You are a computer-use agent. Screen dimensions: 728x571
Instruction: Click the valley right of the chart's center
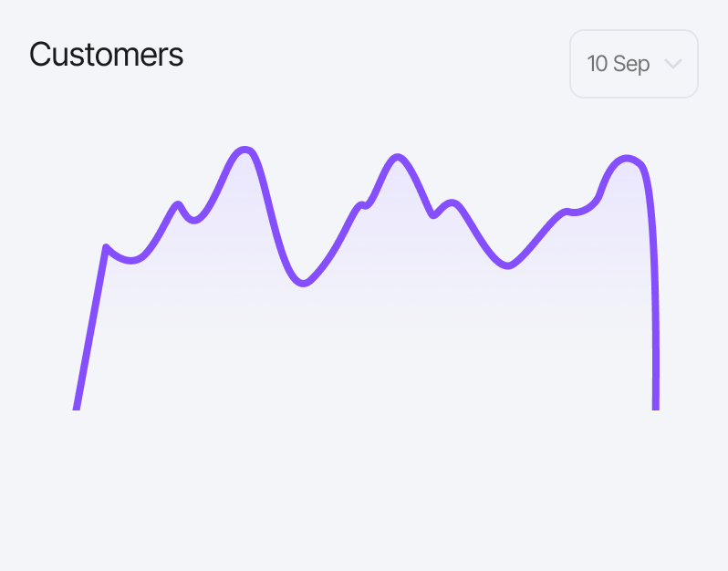(508, 265)
